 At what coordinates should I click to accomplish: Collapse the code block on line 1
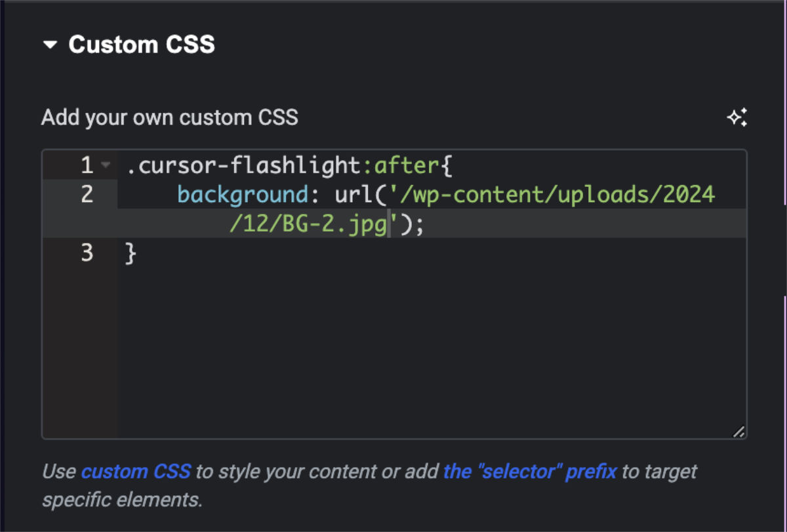(x=104, y=165)
